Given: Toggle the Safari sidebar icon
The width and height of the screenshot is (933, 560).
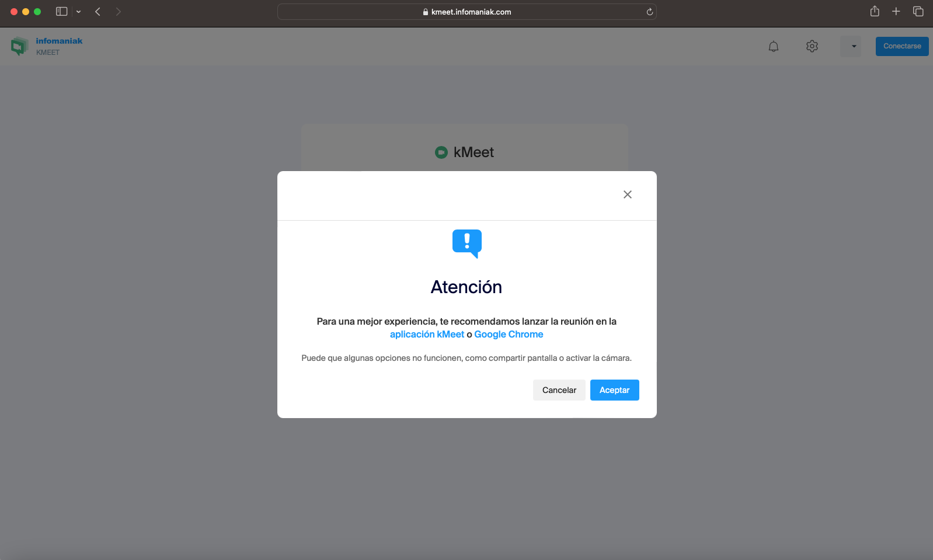Looking at the screenshot, I should pyautogui.click(x=61, y=12).
